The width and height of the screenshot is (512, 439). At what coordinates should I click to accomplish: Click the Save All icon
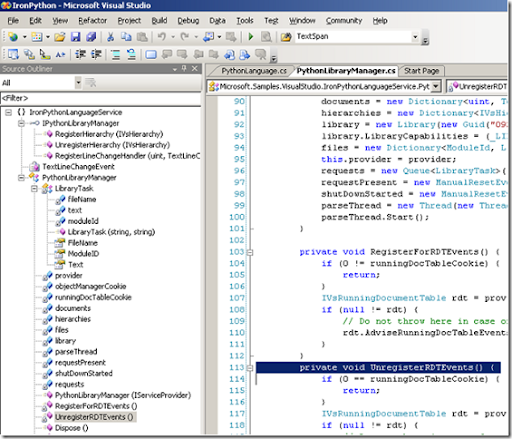point(91,37)
